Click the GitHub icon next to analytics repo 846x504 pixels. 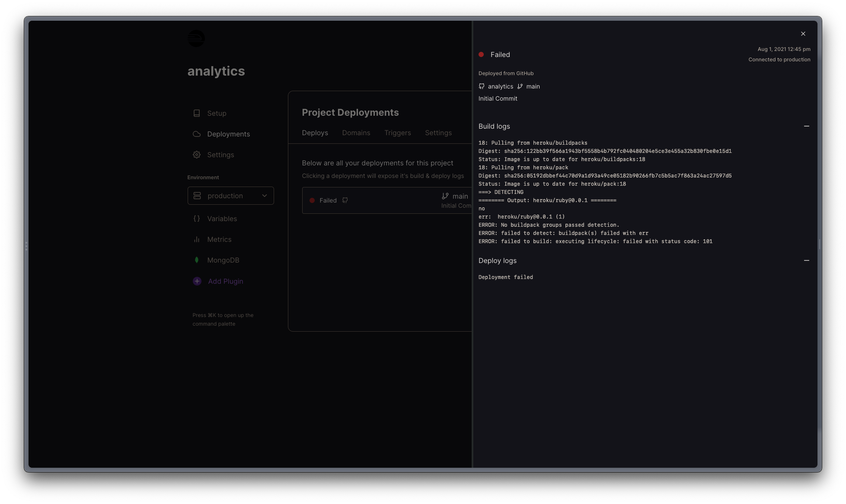coord(481,86)
